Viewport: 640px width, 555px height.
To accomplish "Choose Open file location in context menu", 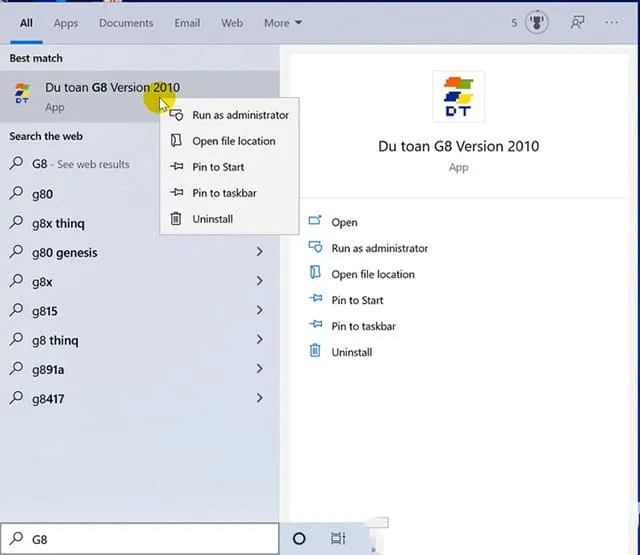I will tap(229, 141).
